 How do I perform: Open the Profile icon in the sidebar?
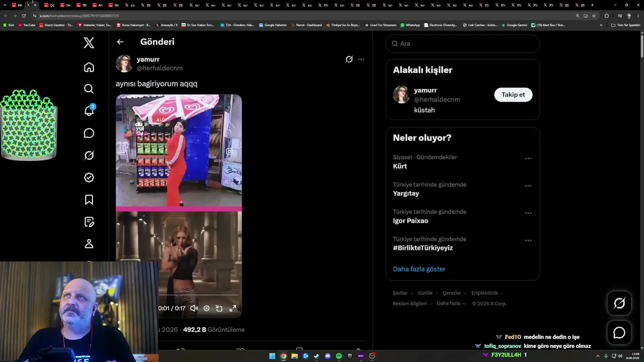click(89, 244)
